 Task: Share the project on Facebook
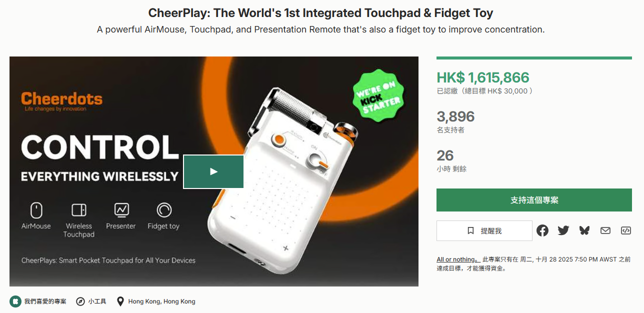pos(542,230)
